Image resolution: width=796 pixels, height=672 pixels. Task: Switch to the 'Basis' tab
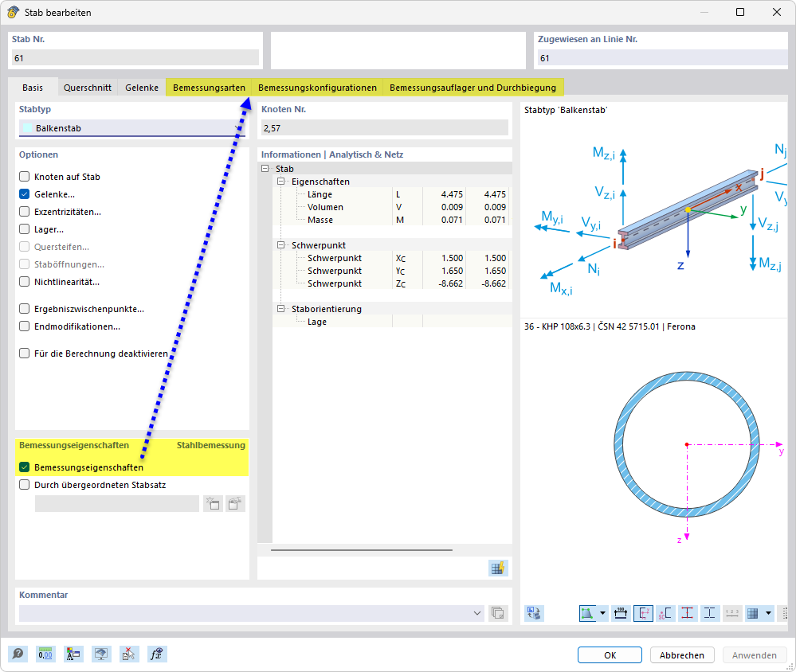pos(33,88)
